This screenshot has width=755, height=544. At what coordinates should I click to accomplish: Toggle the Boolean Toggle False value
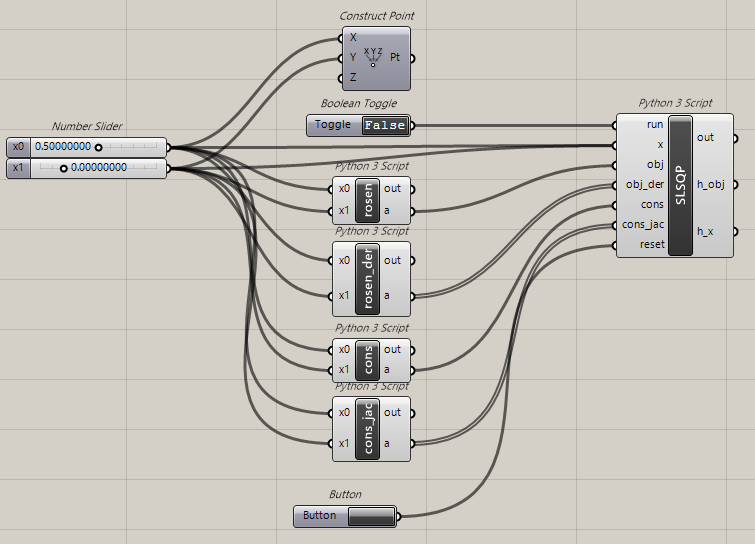tap(384, 125)
